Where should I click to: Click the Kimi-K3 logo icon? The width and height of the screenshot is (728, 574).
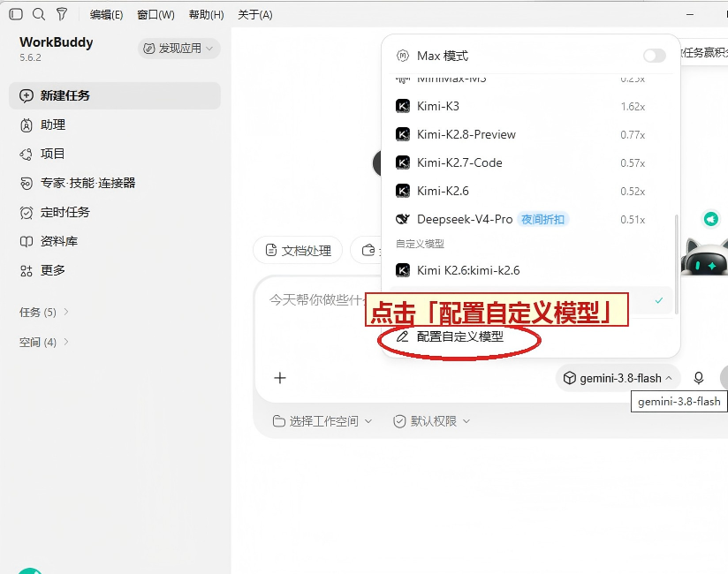[x=403, y=106]
